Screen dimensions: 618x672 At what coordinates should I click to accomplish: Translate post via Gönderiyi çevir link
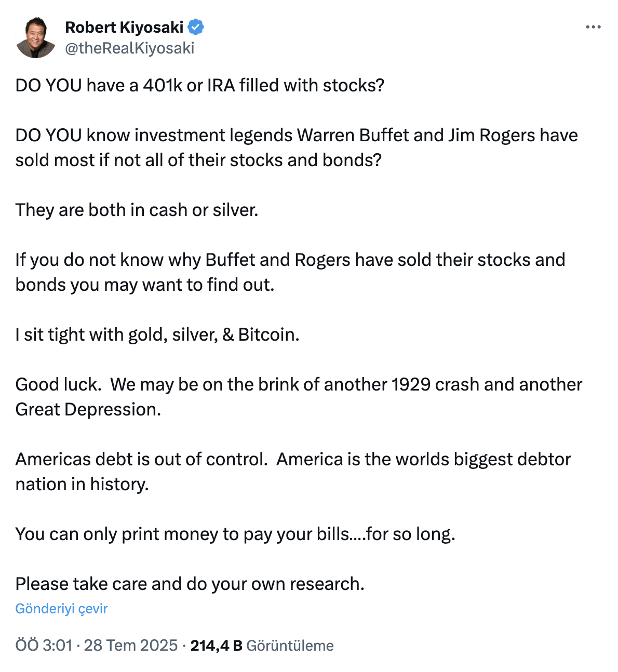tap(61, 609)
